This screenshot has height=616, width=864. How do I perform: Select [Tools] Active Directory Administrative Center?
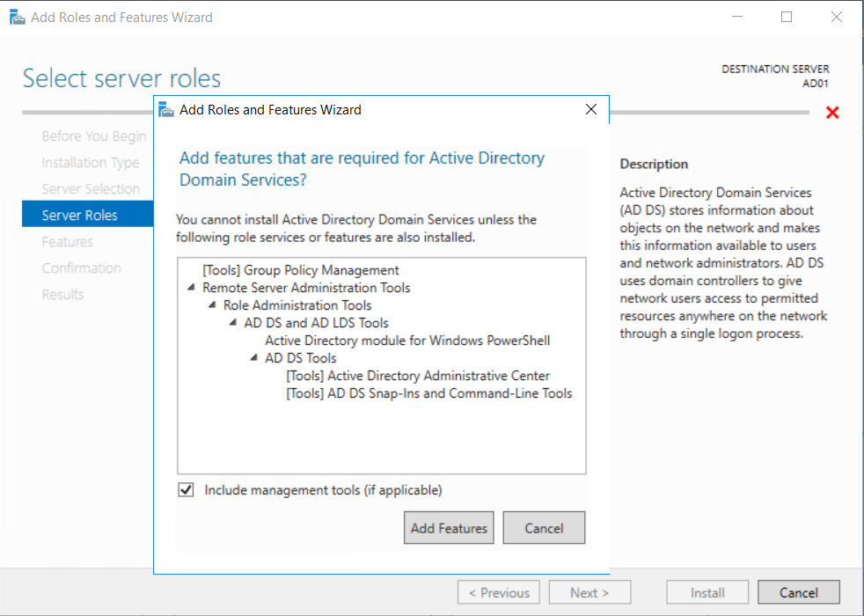(418, 376)
